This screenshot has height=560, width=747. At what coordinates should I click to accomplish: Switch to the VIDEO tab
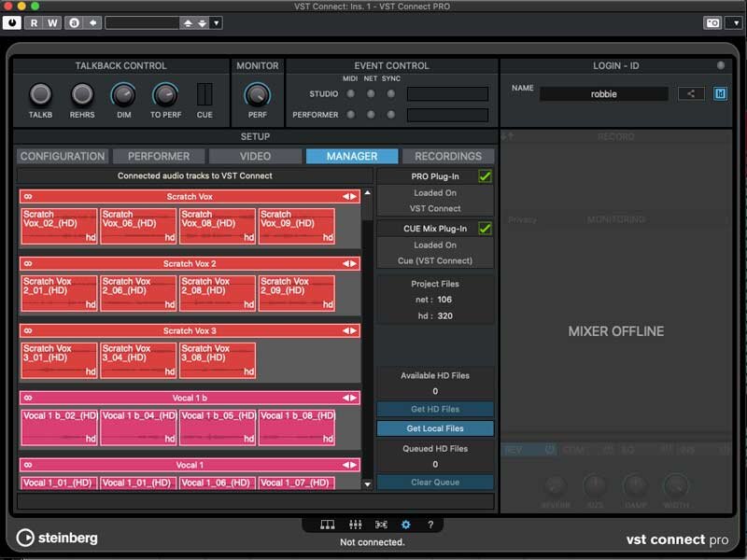[x=255, y=156]
